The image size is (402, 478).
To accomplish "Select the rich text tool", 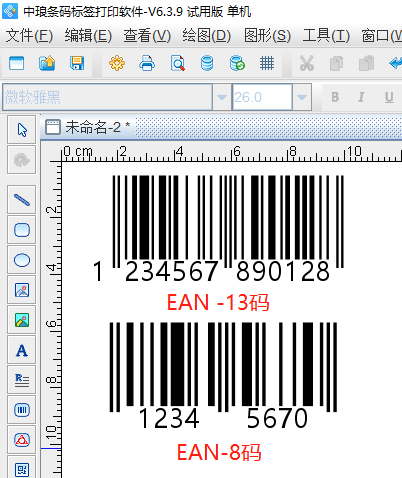I will [x=22, y=380].
